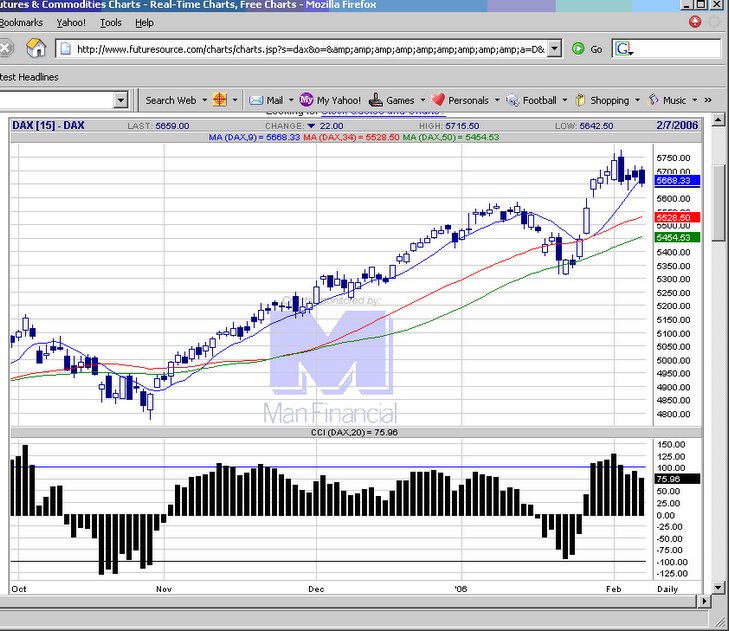Click the MA (DAX,34) = 5528.50 legend

[x=351, y=137]
